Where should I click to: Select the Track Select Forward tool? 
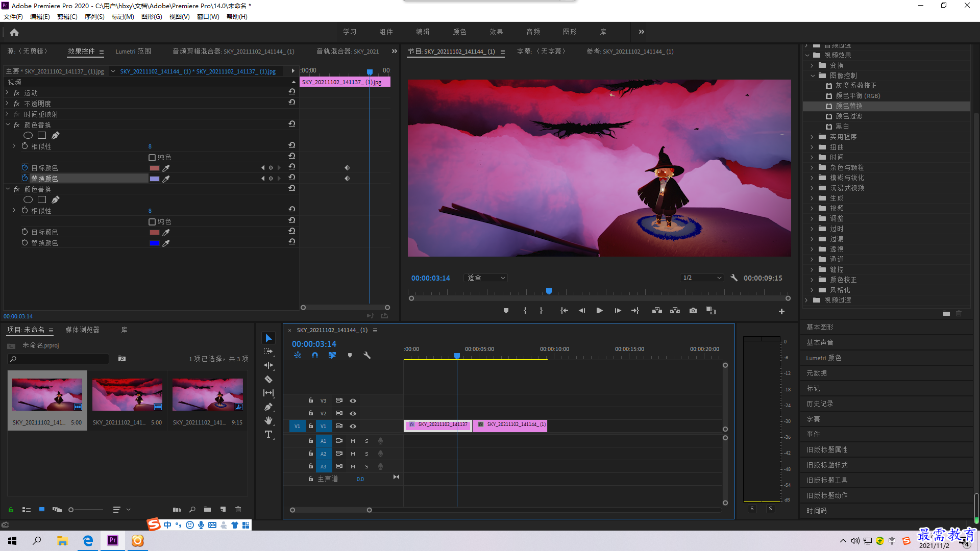268,352
